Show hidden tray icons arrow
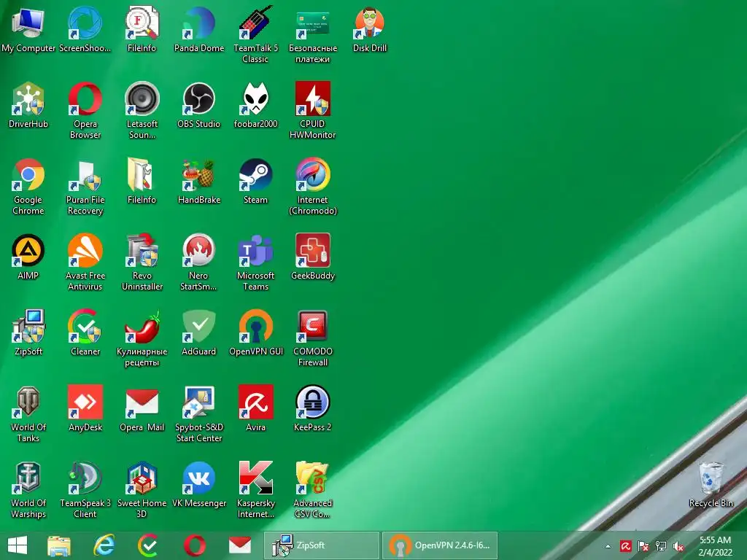 click(608, 546)
